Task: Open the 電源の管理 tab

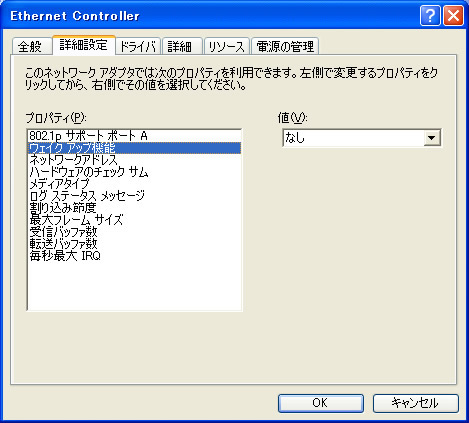Action: pos(285,46)
